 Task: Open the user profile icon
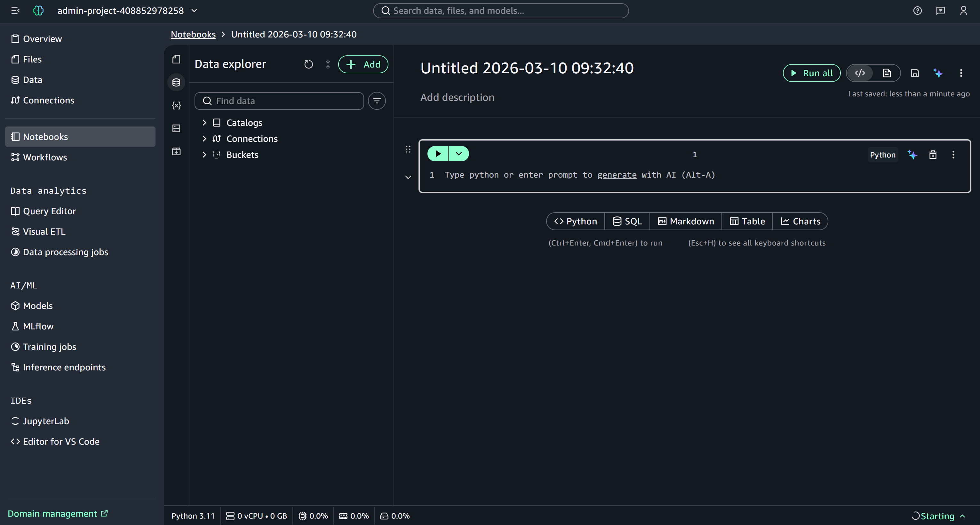[964, 11]
